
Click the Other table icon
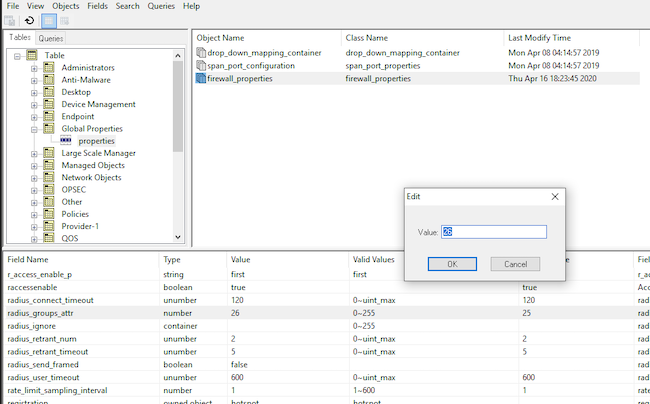49,202
